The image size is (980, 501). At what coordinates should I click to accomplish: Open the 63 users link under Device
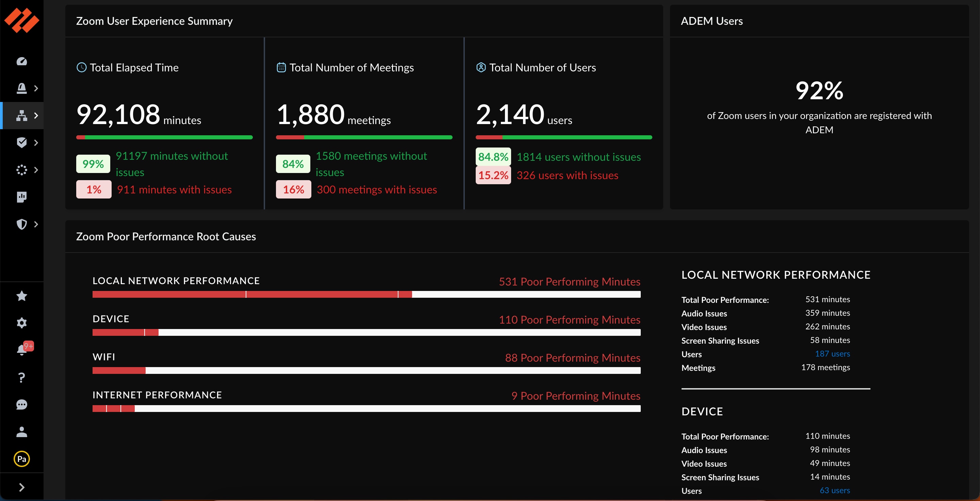835,490
